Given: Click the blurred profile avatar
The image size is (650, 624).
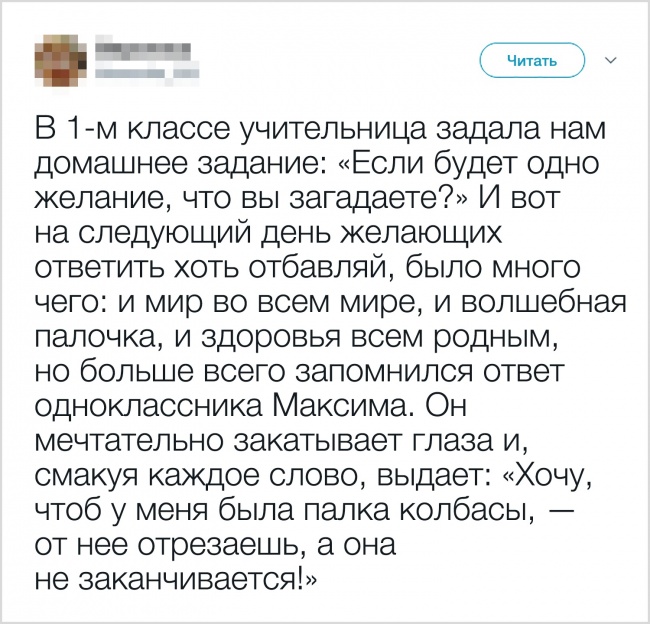Looking at the screenshot, I should (x=57, y=60).
